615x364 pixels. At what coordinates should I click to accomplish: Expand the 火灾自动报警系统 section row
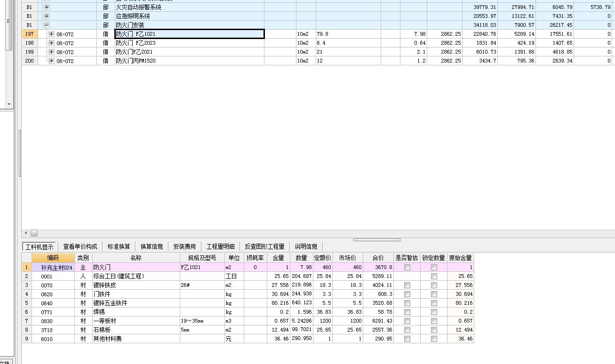coord(47,7)
